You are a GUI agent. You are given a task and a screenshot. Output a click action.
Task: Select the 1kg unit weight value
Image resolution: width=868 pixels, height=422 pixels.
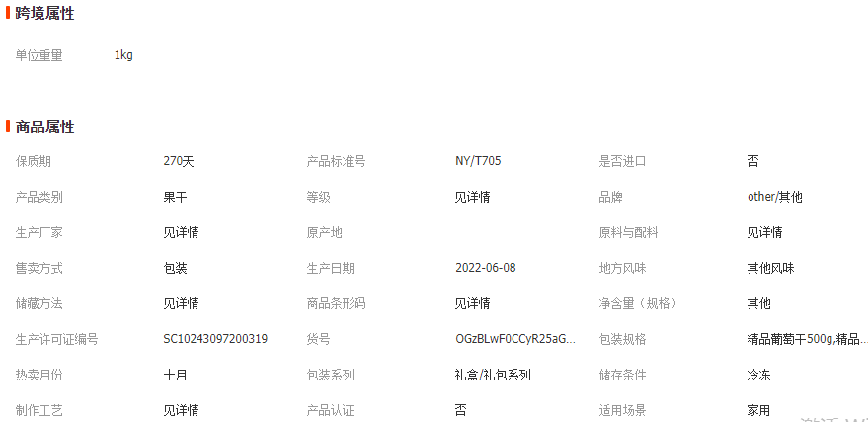tap(123, 55)
